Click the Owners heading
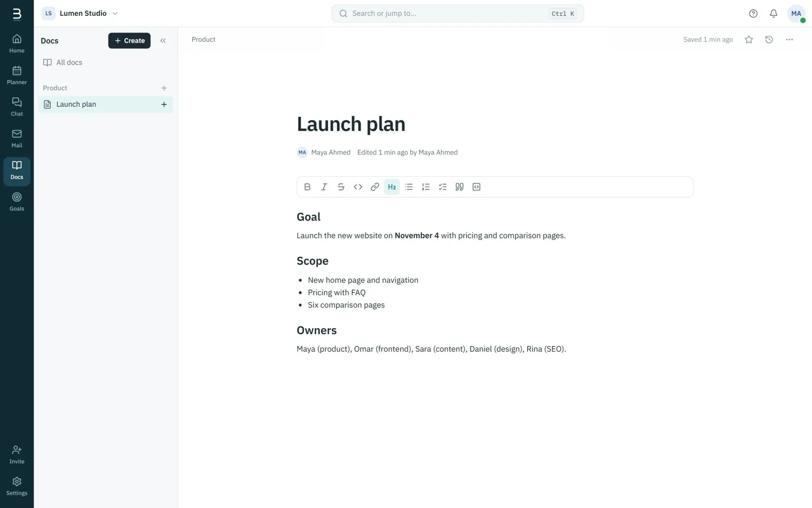 317,331
